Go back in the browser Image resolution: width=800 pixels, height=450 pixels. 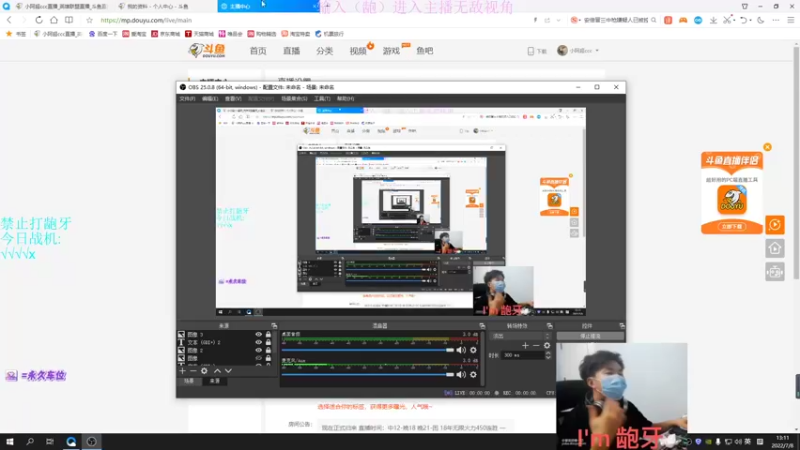click(x=9, y=20)
